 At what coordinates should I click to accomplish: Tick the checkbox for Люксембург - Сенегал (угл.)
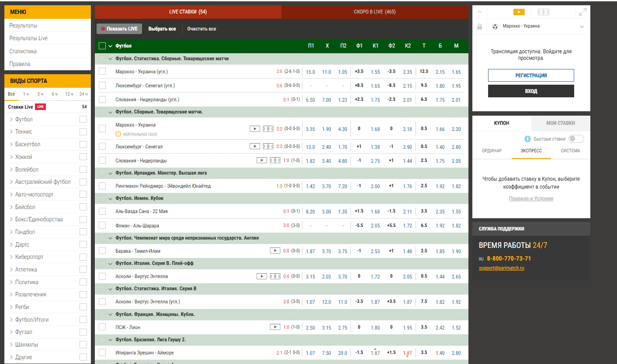pos(102,86)
